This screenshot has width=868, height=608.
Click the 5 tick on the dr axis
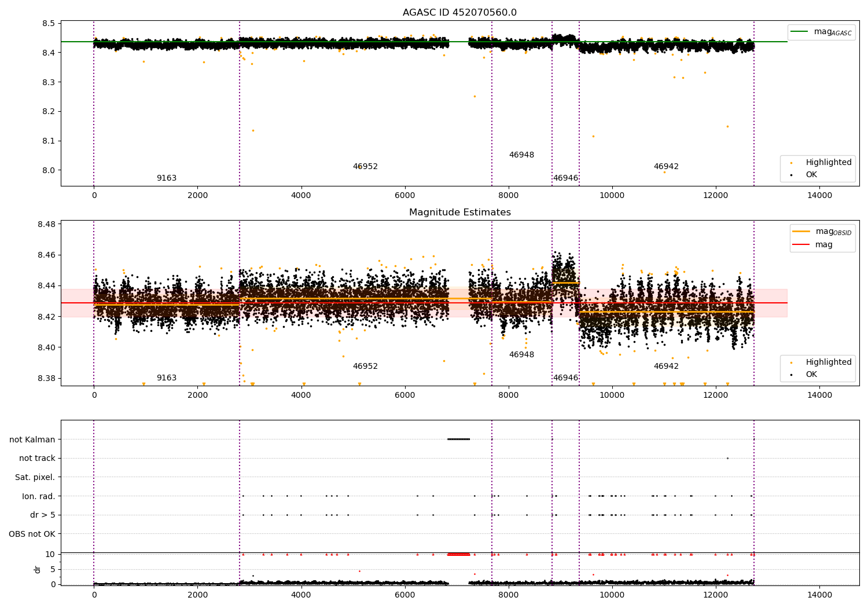[53, 569]
